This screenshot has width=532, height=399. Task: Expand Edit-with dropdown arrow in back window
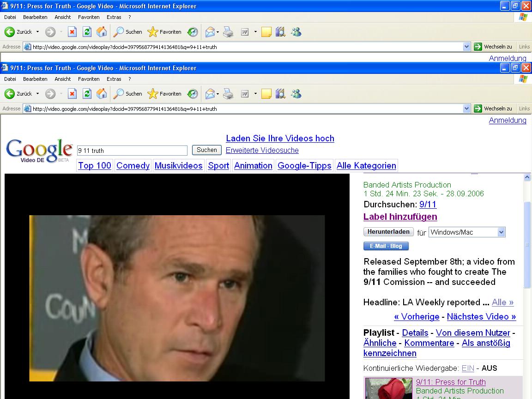[255, 32]
